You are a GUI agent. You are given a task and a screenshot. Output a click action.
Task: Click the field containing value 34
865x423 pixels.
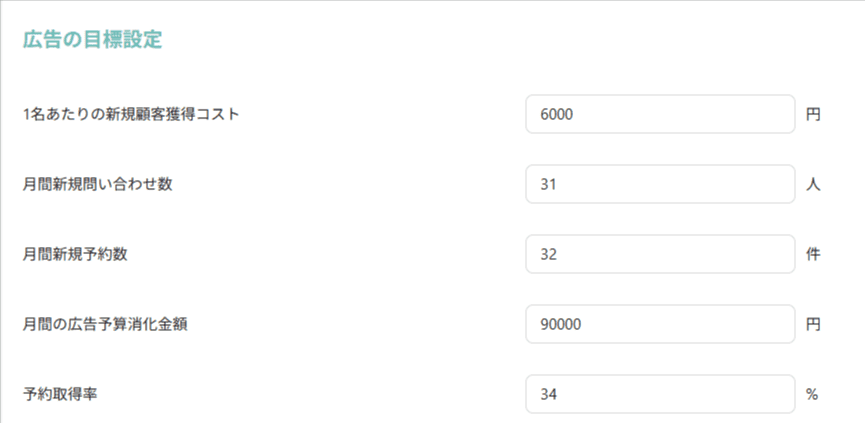click(660, 394)
